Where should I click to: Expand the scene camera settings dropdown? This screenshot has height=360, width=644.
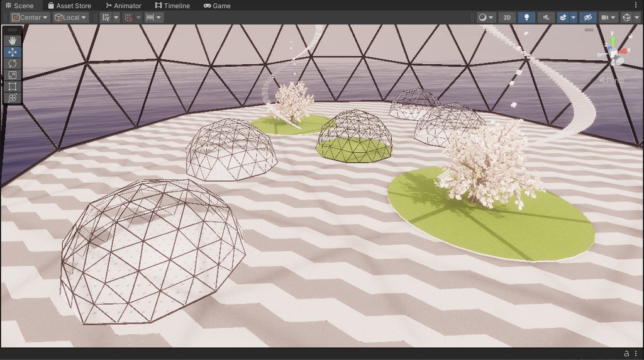pos(608,17)
